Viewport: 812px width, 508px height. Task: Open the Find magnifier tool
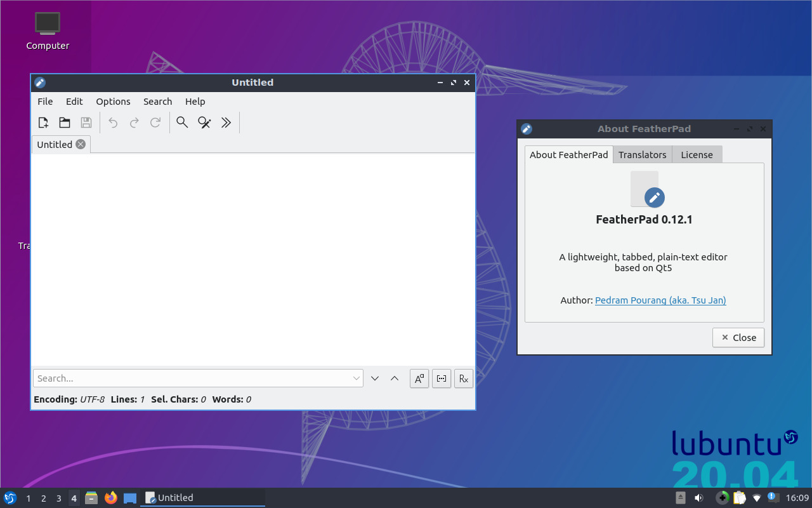[x=182, y=123]
